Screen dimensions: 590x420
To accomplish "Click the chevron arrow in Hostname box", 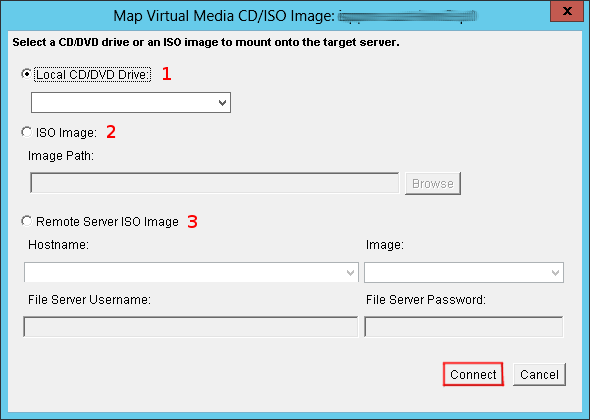I will [350, 272].
